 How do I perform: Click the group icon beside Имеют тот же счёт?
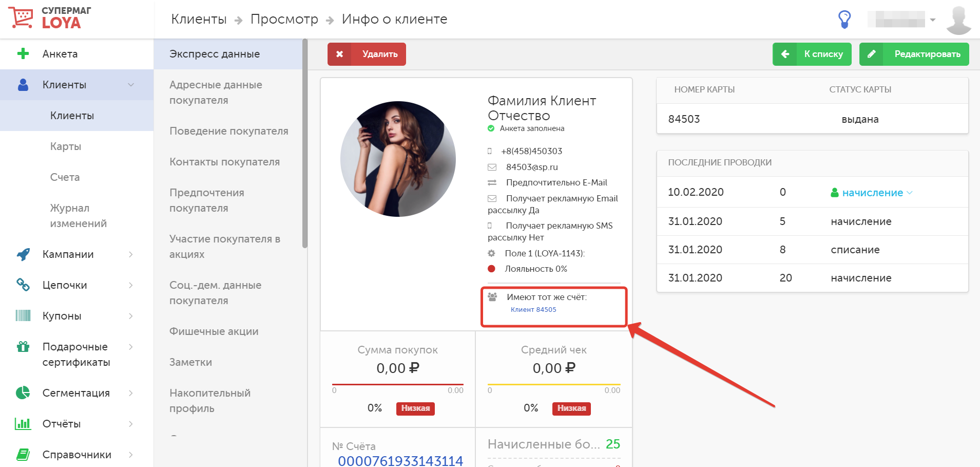point(492,297)
